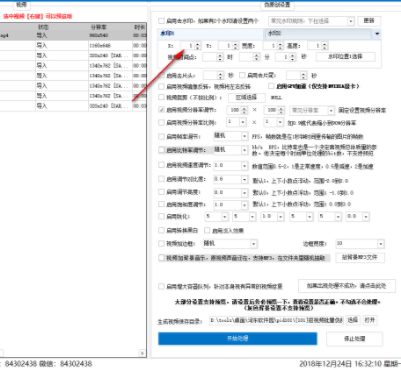This screenshot has height=370, width=401.
Task: Enable the brightness adjustment checkbox
Action: (x=161, y=192)
